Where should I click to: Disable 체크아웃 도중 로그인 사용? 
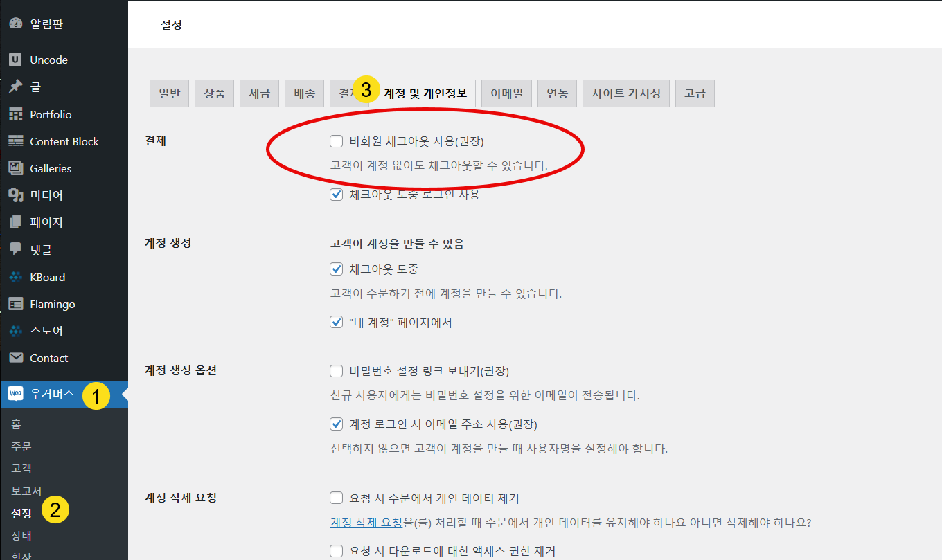[x=336, y=195]
